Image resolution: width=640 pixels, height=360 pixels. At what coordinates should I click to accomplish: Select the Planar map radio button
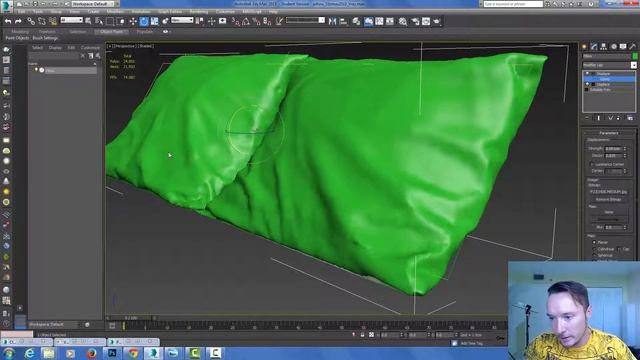[x=594, y=242]
